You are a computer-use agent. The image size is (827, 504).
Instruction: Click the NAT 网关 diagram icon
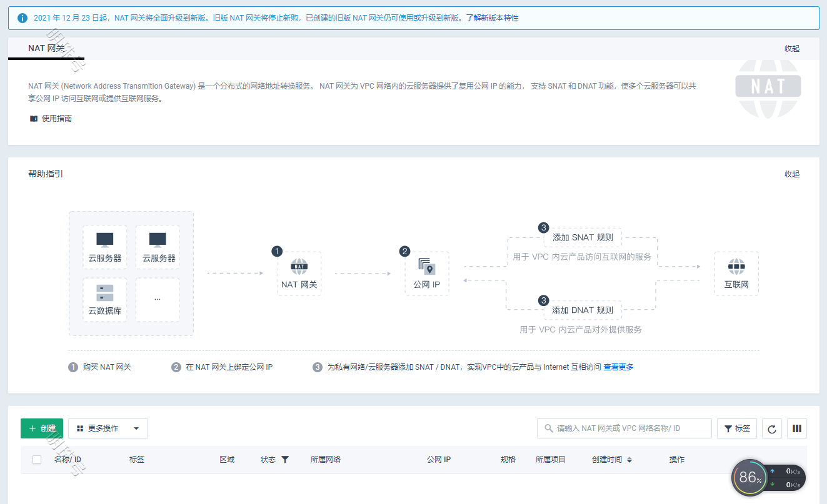(299, 267)
